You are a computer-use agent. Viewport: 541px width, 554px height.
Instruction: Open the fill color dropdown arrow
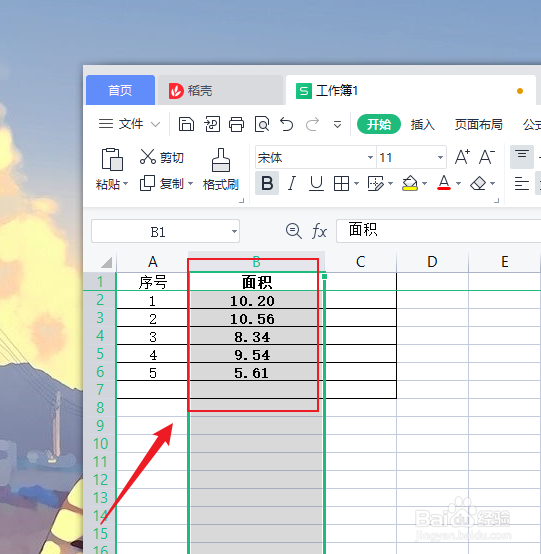(x=424, y=183)
